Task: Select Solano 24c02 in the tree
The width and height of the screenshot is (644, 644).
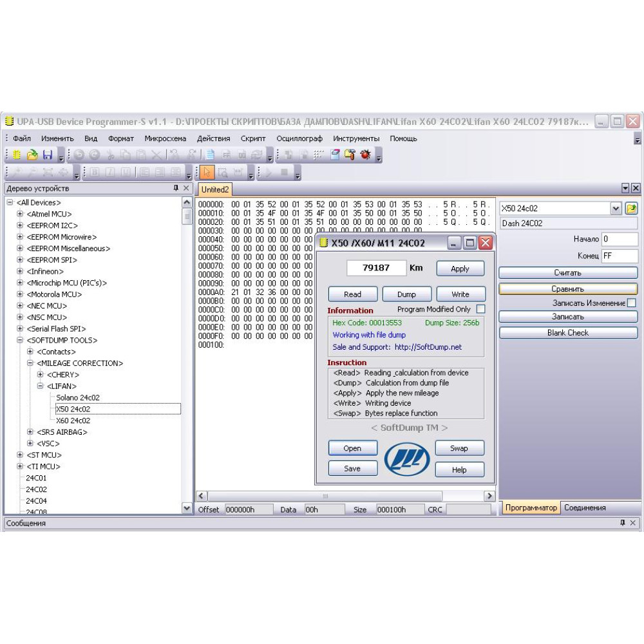Action: click(x=78, y=397)
